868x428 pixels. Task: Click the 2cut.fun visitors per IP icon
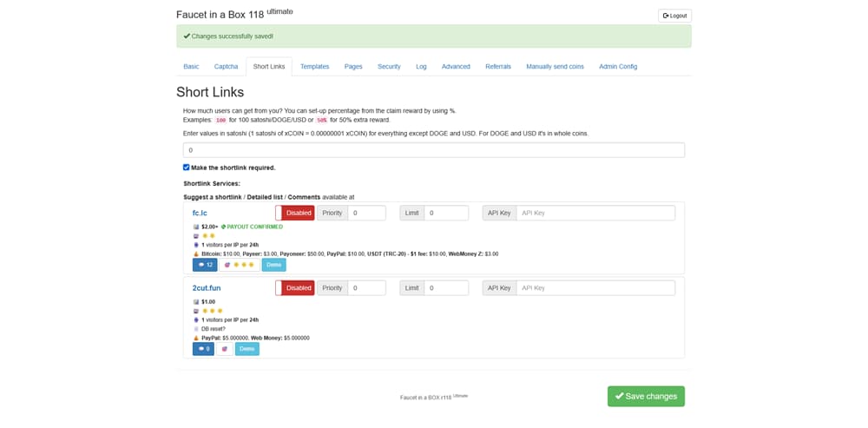click(x=196, y=320)
